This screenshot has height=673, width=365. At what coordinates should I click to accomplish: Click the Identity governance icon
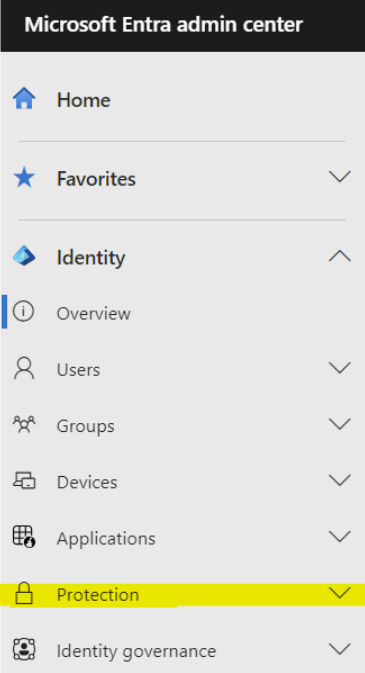pos(24,649)
